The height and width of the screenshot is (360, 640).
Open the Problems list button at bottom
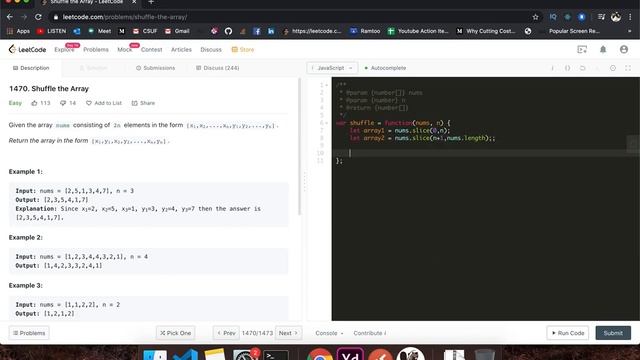pos(29,333)
